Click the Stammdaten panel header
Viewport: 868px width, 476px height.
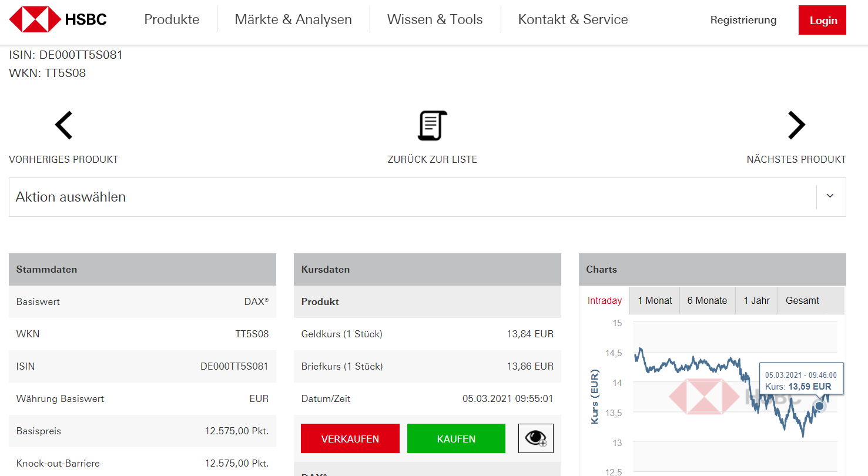tap(142, 269)
